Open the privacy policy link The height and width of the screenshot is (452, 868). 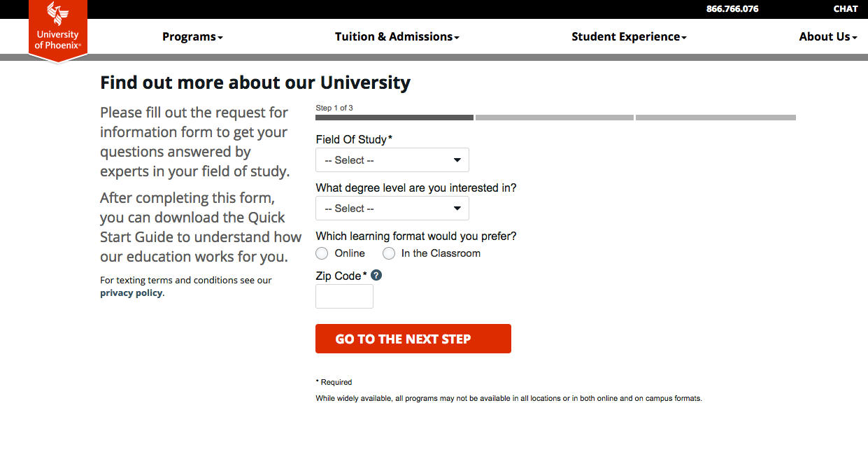point(131,293)
